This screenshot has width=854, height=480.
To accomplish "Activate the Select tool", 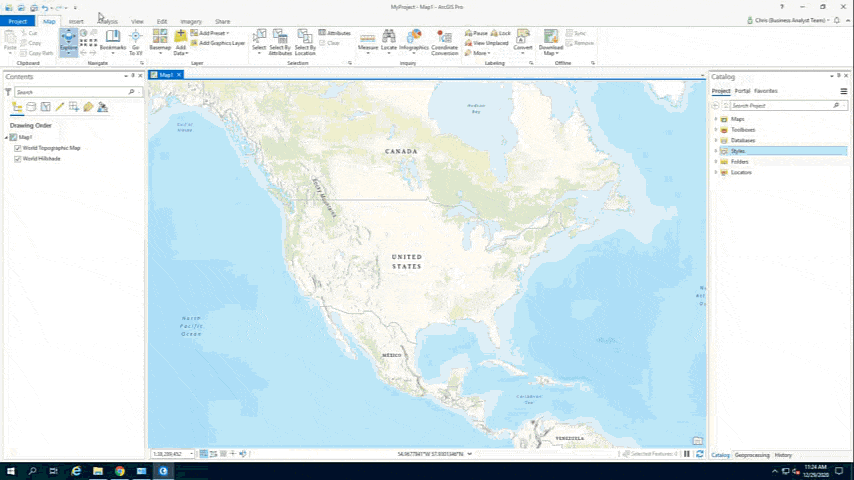I will tap(259, 42).
